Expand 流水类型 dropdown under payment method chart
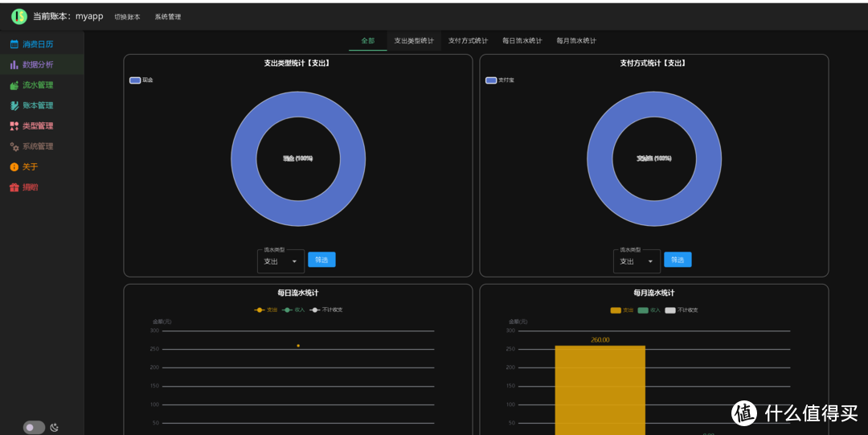The image size is (868, 435). pos(637,261)
